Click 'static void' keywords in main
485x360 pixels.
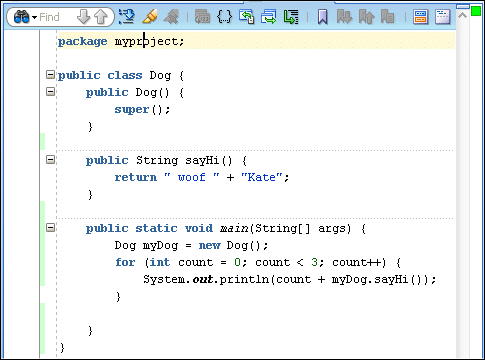click(x=174, y=228)
